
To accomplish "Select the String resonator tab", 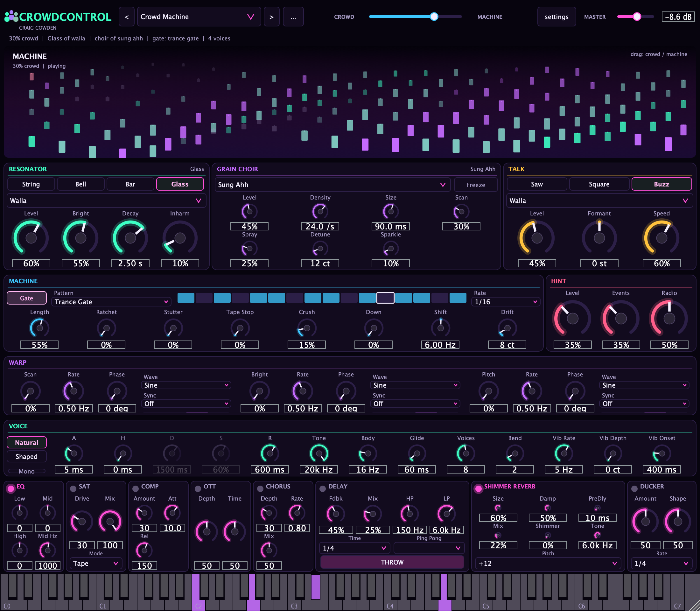I will (31, 184).
